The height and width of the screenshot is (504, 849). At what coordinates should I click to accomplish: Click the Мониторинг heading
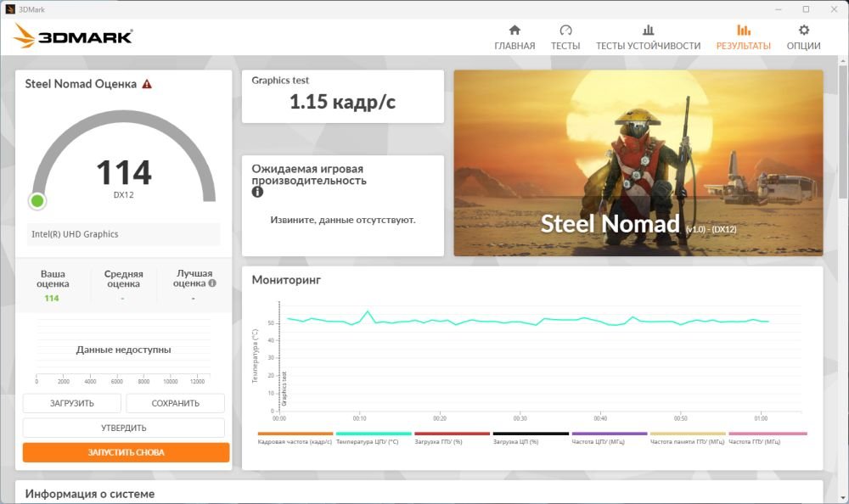tap(286, 280)
